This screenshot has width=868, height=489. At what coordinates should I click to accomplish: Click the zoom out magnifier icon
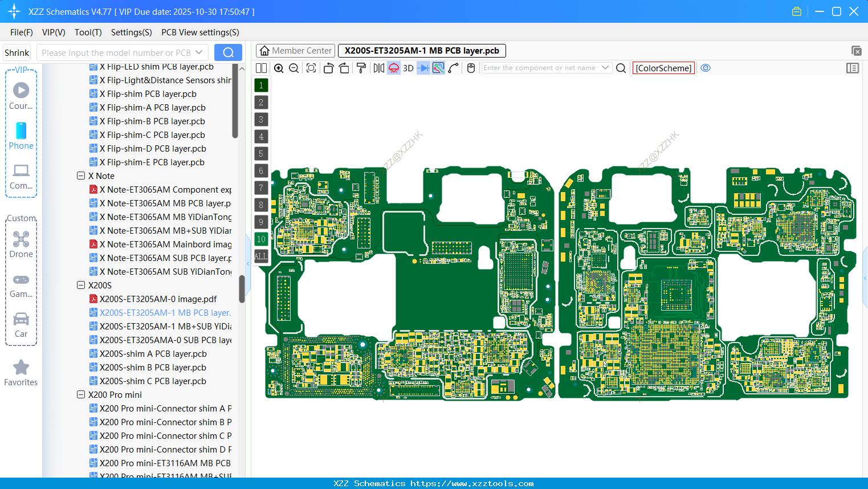[294, 68]
